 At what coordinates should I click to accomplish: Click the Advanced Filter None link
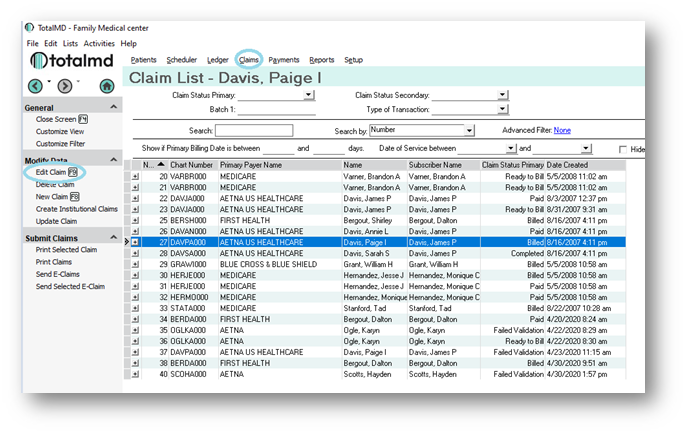tap(562, 130)
